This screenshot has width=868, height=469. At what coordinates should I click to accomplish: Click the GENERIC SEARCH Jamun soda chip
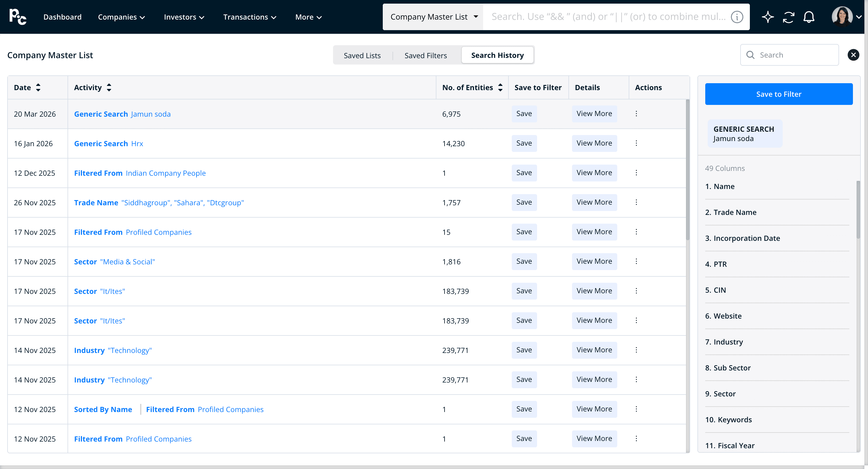(745, 134)
